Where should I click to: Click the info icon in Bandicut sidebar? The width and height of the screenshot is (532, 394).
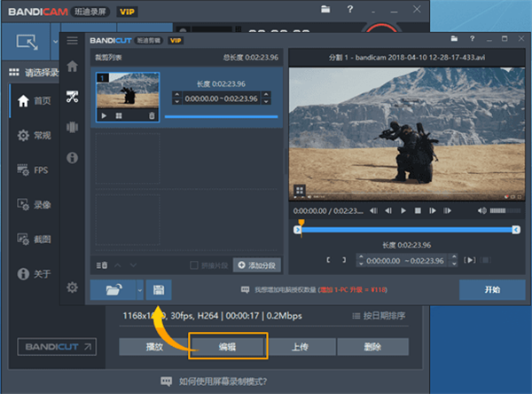coord(72,157)
